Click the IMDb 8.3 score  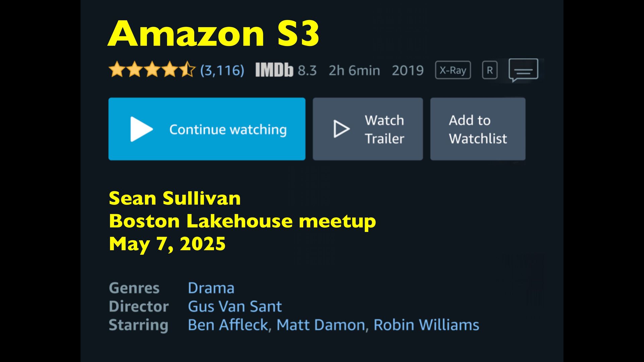307,70
